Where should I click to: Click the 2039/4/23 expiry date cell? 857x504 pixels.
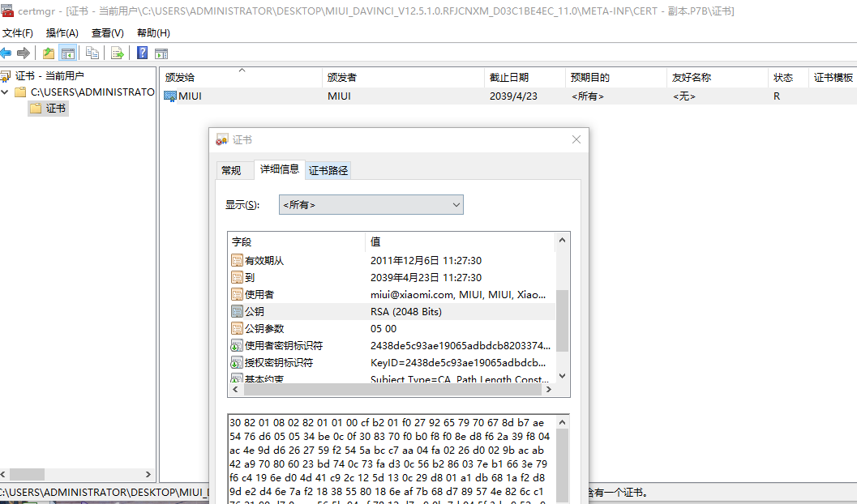513,96
